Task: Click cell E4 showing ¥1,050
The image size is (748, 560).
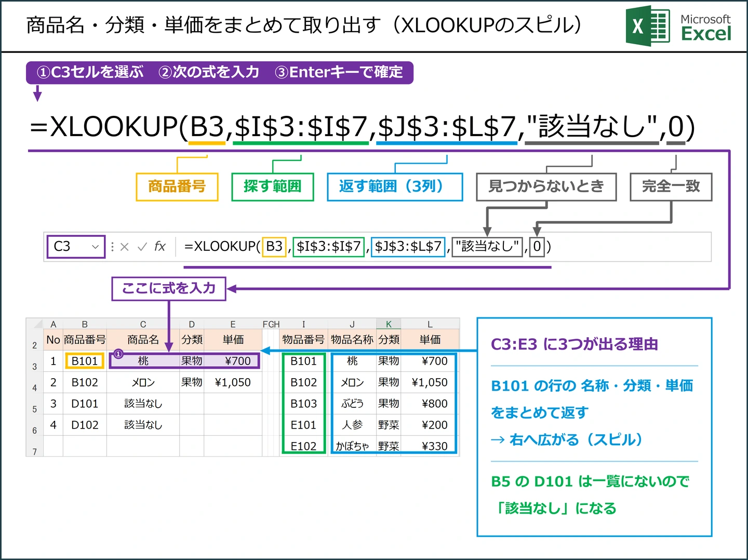Action: click(233, 382)
